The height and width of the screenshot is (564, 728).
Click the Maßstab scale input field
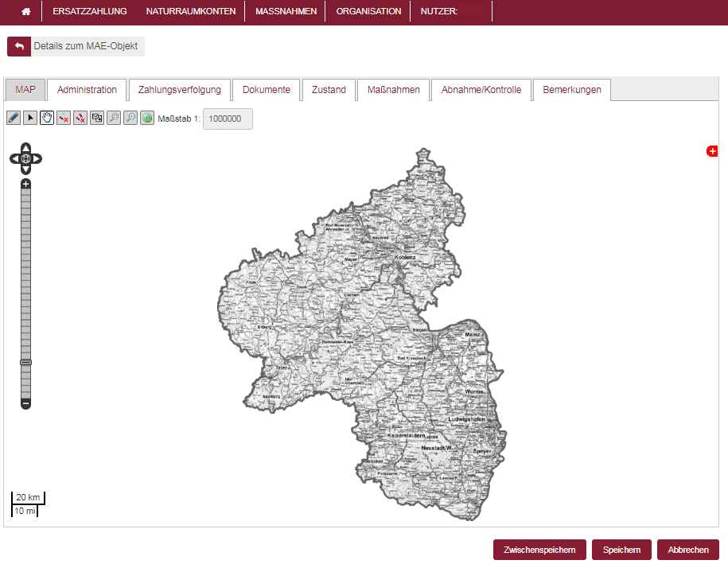[x=228, y=119]
